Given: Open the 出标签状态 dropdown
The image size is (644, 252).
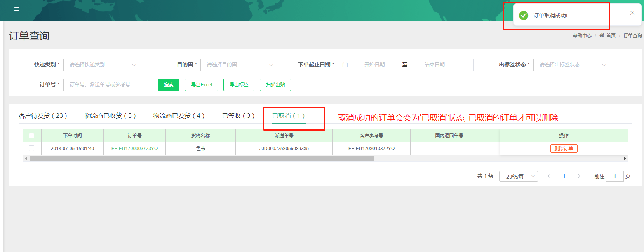Looking at the screenshot, I should tap(572, 65).
